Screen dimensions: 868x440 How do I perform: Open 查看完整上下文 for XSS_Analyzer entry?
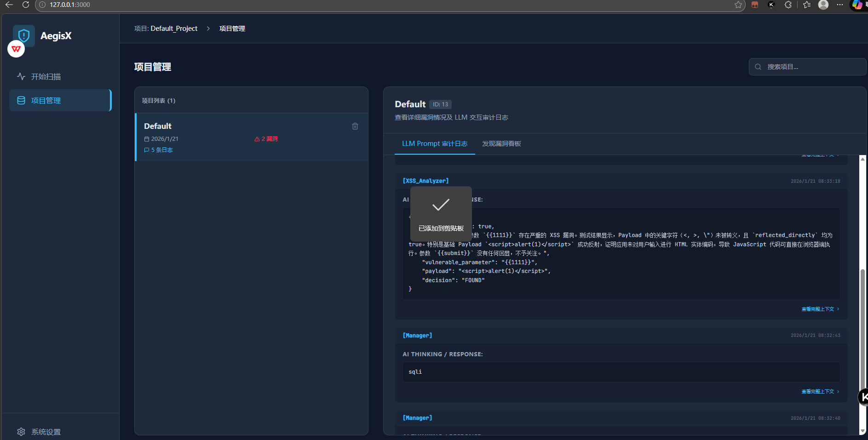(x=821, y=309)
